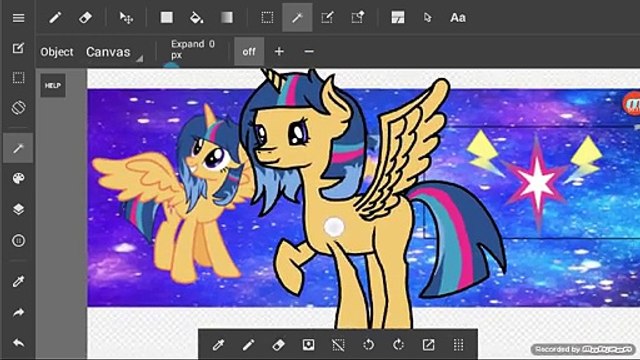Image resolution: width=640 pixels, height=360 pixels.
Task: Rotate canvas counterclockwise in bottom toolbar
Action: click(x=368, y=345)
